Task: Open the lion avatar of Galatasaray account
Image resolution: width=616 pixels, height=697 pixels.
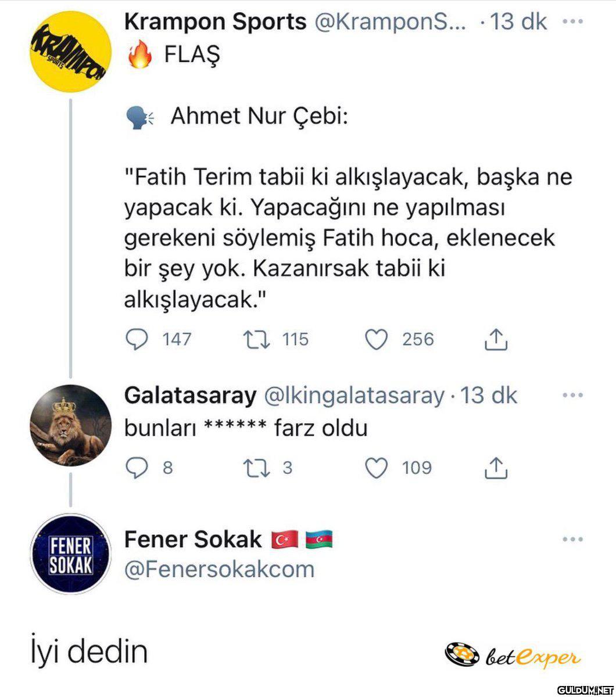Action: [x=70, y=425]
